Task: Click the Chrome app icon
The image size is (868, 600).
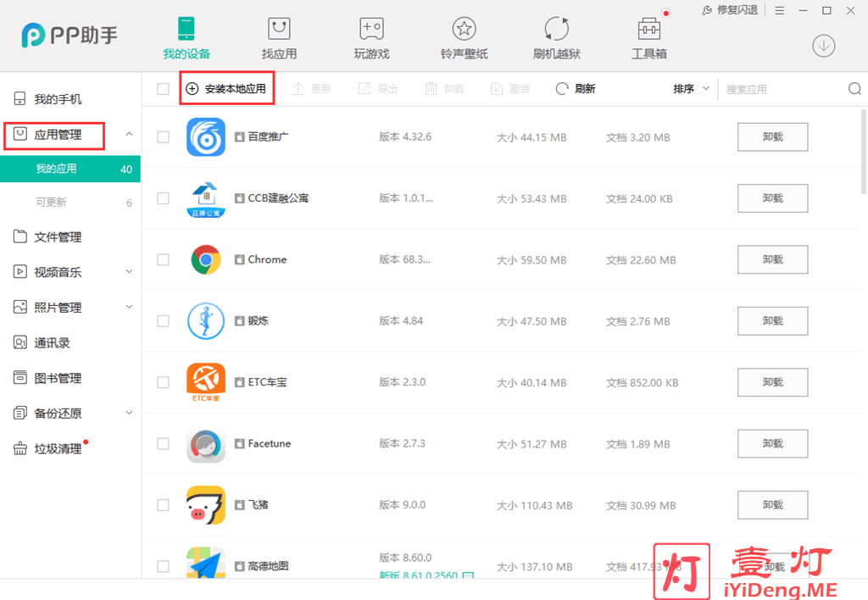Action: pos(206,259)
